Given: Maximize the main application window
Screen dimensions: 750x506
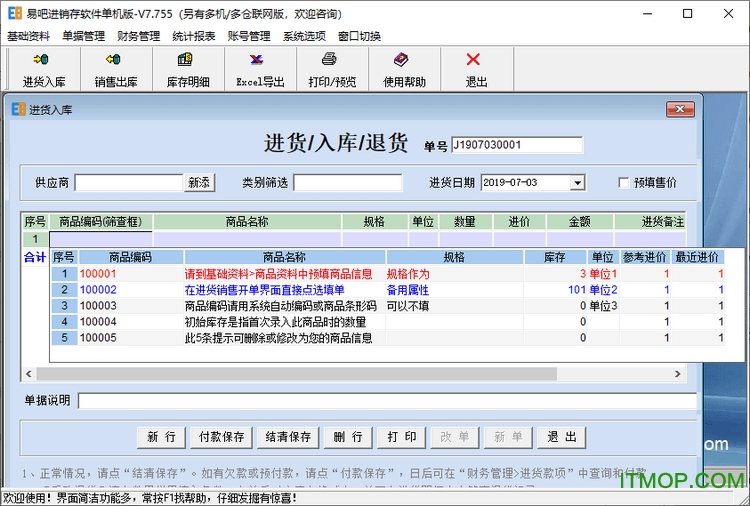Looking at the screenshot, I should (687, 13).
